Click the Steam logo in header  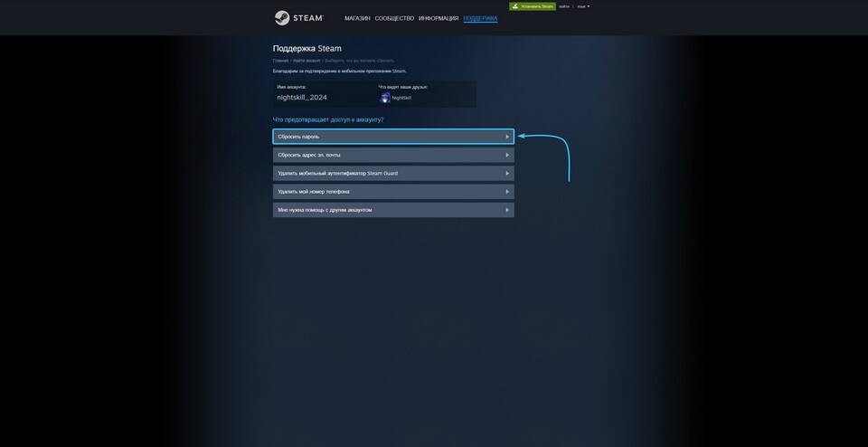click(x=297, y=18)
